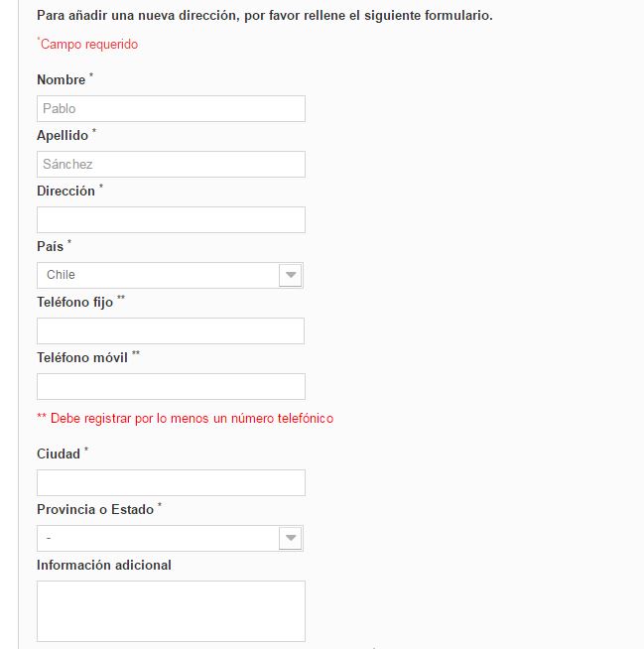Select the País combo box showing Chile
Image resolution: width=644 pixels, height=649 pixels.
(x=170, y=275)
